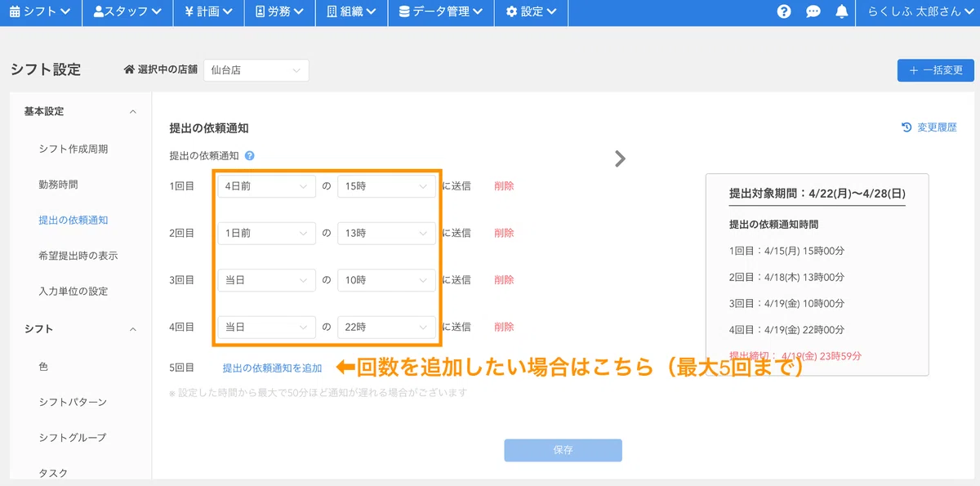Open the 13時 time dropdown for 2回目
The width and height of the screenshot is (980, 486).
[386, 233]
